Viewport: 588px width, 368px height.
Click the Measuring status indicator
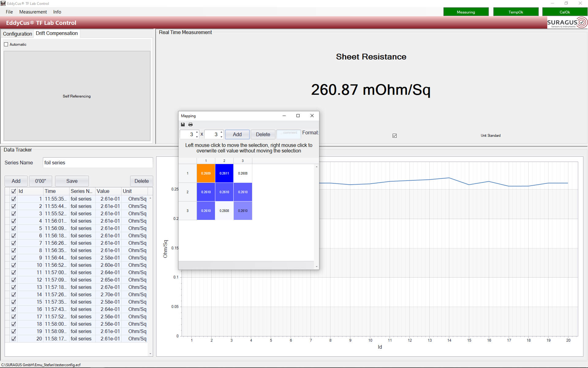466,12
